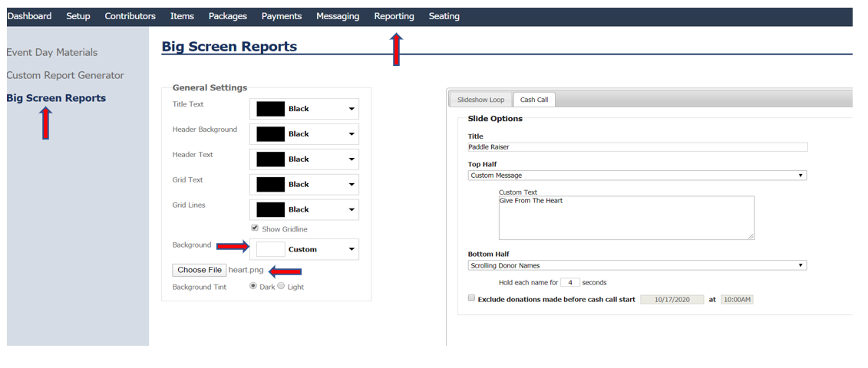Click the Custom Text message box
The height and width of the screenshot is (368, 868).
click(x=626, y=218)
